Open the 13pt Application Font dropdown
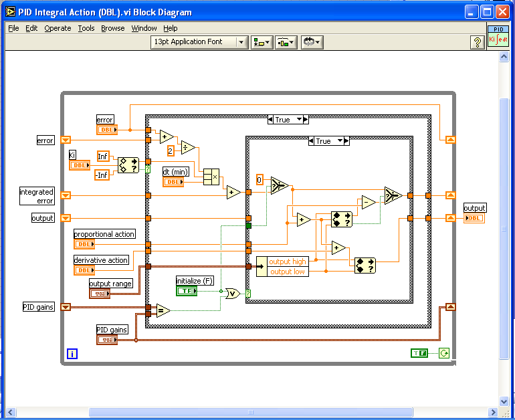Viewport: 515px width, 420px height. coord(200,42)
